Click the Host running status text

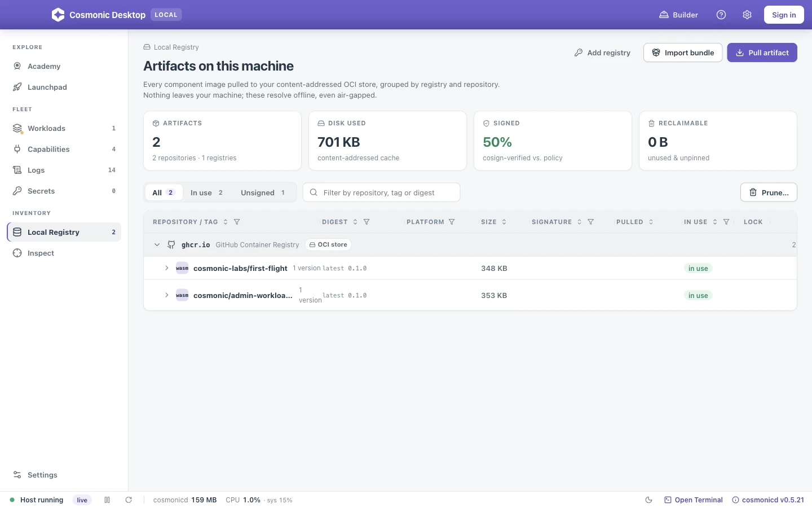pyautogui.click(x=42, y=500)
